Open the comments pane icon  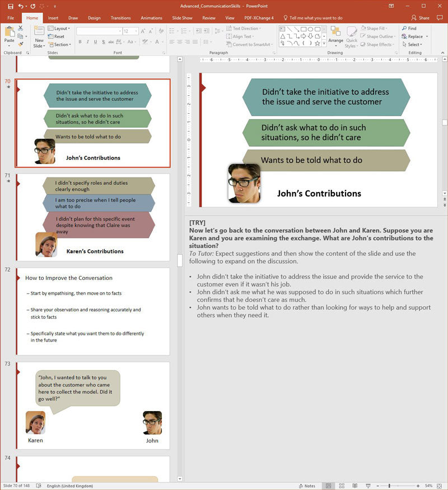(x=440, y=18)
